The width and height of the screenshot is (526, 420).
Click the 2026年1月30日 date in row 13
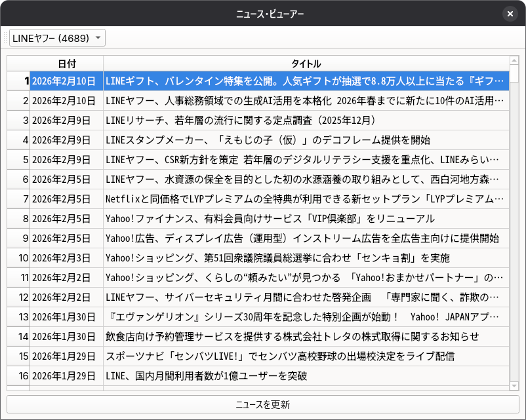click(66, 317)
